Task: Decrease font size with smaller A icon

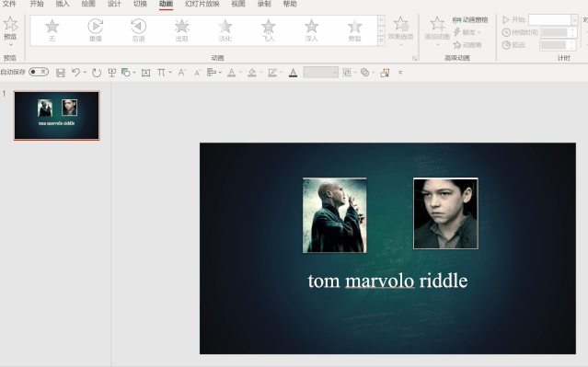Action: pyautogui.click(x=198, y=73)
